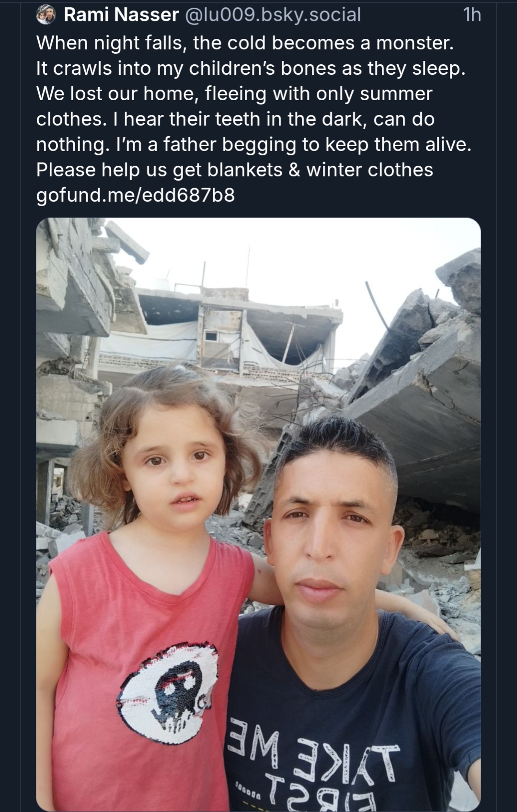Screen dimensions: 517x812
Task: Click the Rami Nasser display name
Action: tap(121, 15)
